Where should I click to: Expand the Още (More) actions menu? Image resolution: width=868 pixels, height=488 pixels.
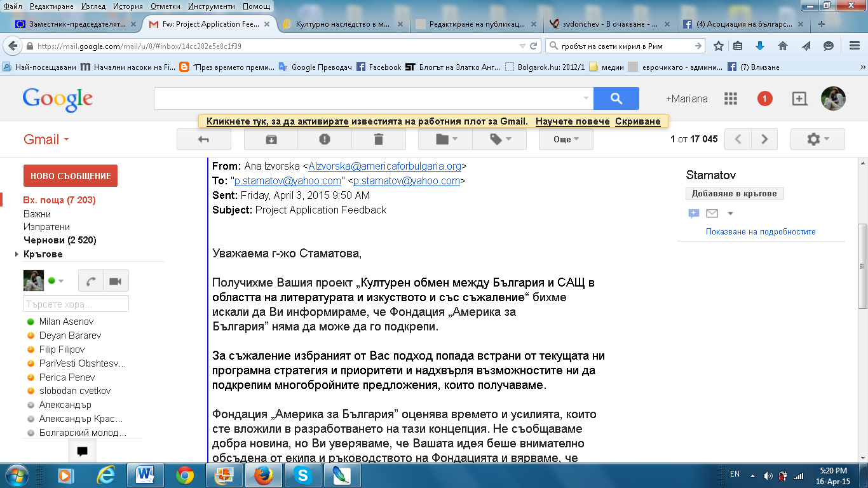point(566,139)
